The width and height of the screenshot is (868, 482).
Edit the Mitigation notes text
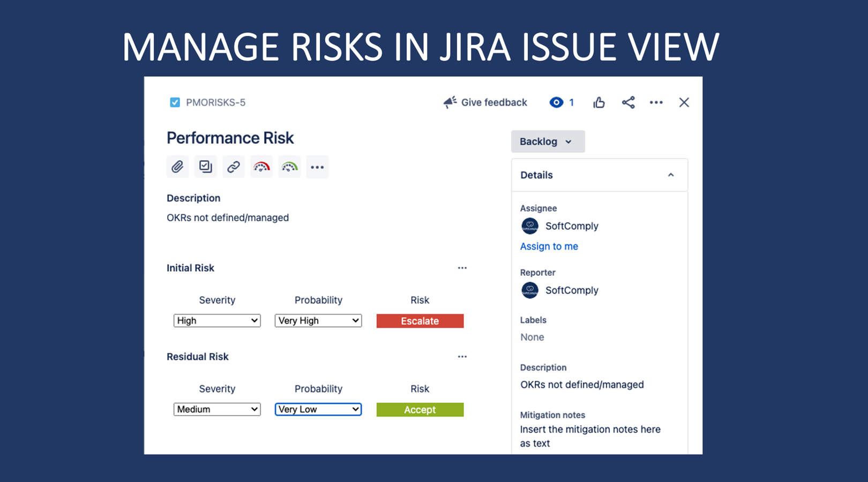tap(590, 436)
